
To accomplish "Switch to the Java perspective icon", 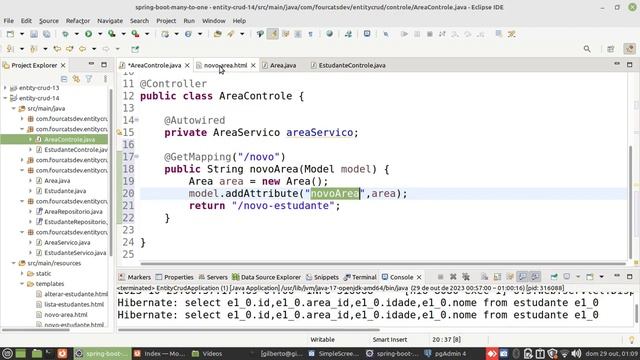I will click(x=629, y=49).
